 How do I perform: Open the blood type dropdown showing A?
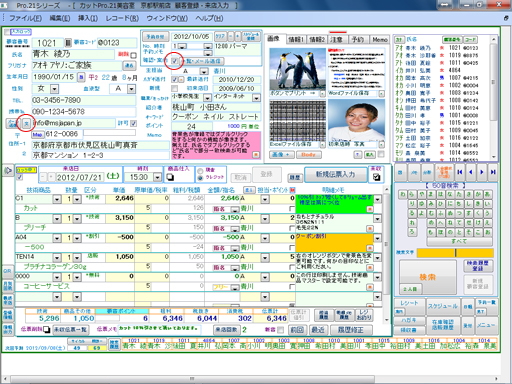point(132,89)
